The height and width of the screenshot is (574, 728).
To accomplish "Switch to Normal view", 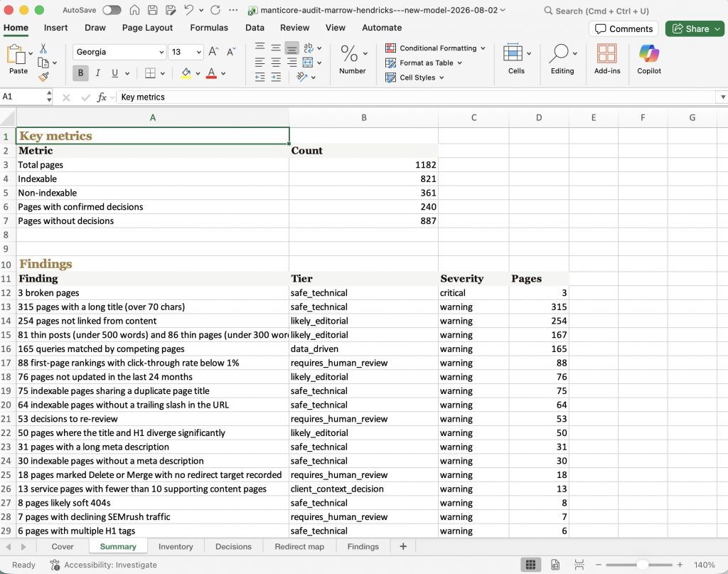I will [x=530, y=565].
